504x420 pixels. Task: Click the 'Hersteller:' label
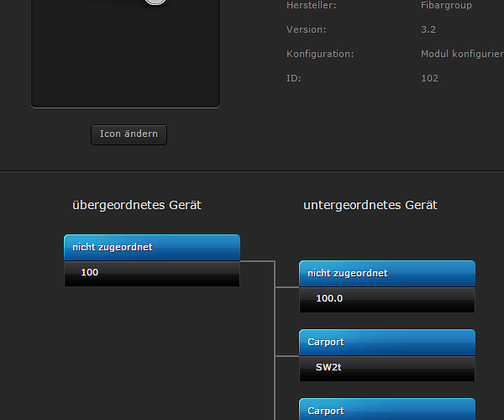tap(311, 5)
